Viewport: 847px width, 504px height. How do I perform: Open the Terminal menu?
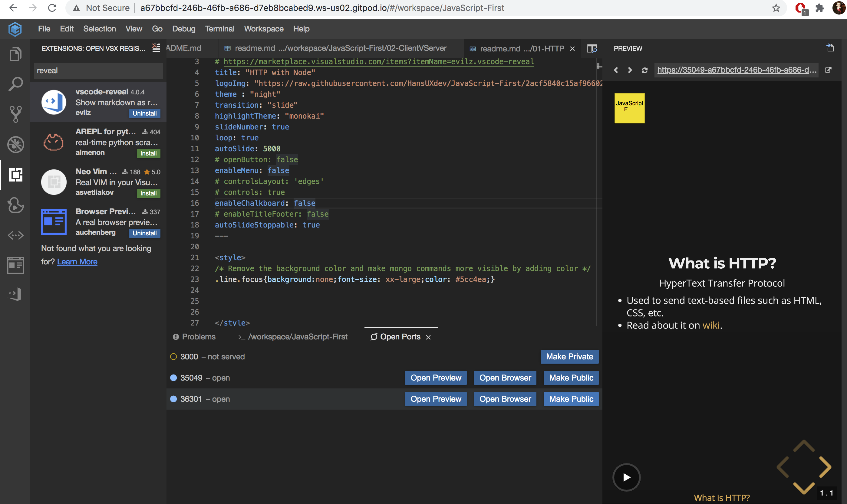pos(219,29)
